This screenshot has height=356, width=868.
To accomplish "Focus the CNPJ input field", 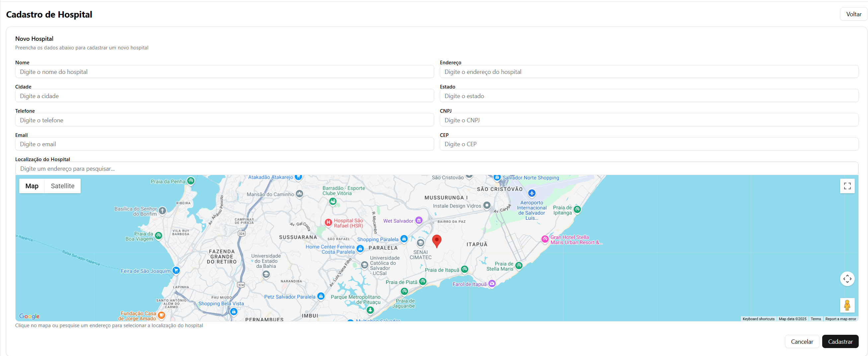I will [x=649, y=120].
